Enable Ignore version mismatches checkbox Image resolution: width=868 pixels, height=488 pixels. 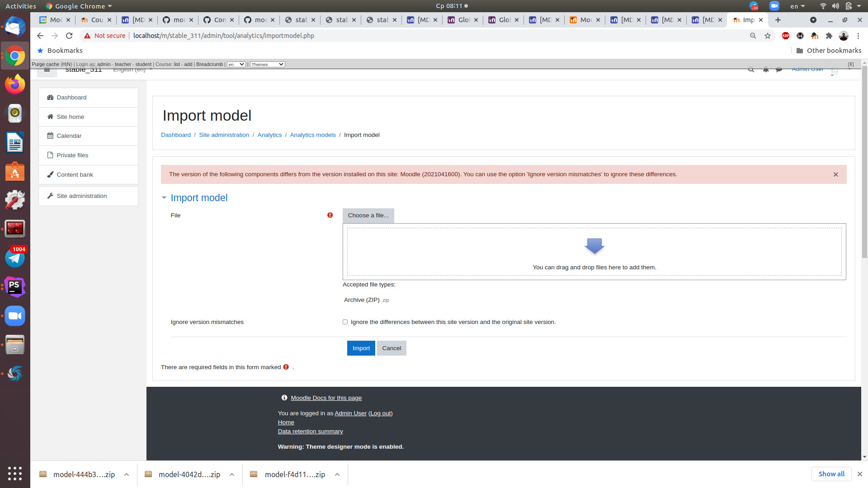coord(345,322)
